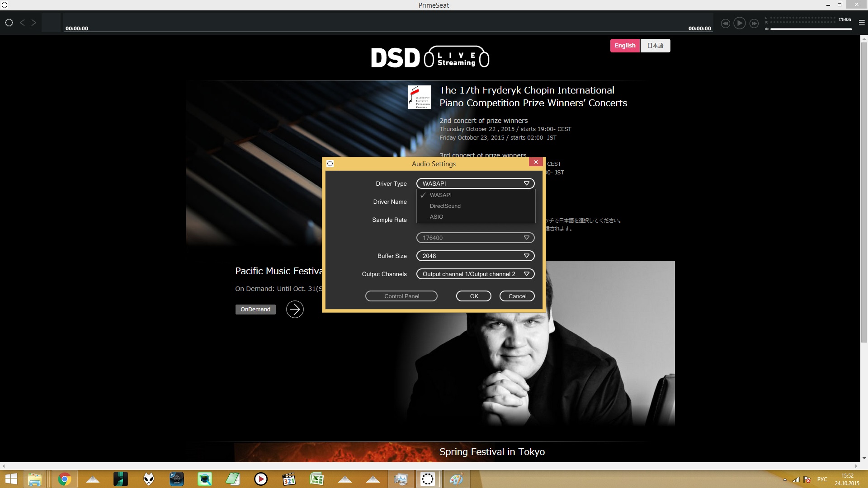868x488 pixels.
Task: Open the Paint palette icon in the taskbar
Action: tap(457, 479)
